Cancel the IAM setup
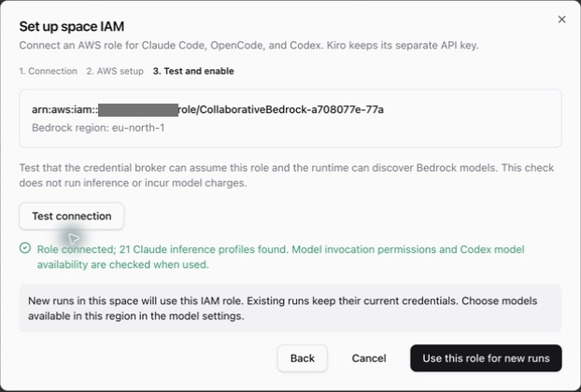Image resolution: width=581 pixels, height=392 pixels. [369, 358]
